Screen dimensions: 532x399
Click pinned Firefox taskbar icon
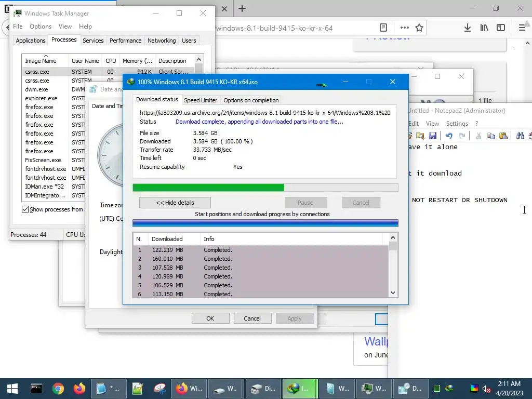coord(79,389)
